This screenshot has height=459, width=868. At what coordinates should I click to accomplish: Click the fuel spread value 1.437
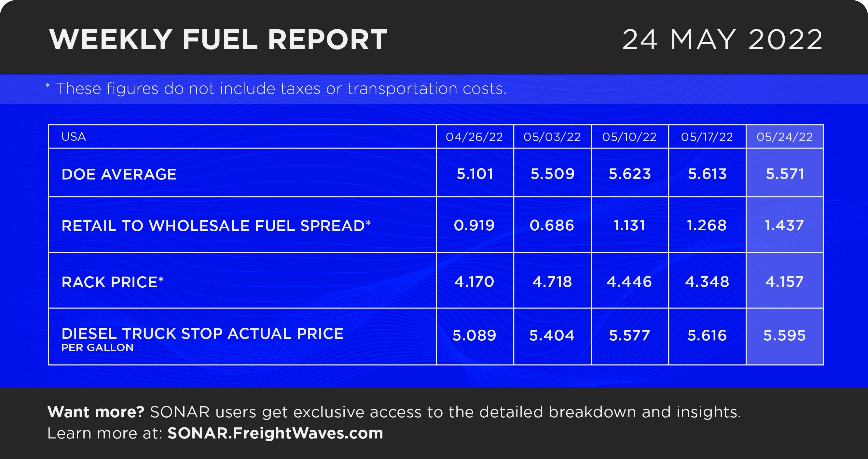click(784, 225)
